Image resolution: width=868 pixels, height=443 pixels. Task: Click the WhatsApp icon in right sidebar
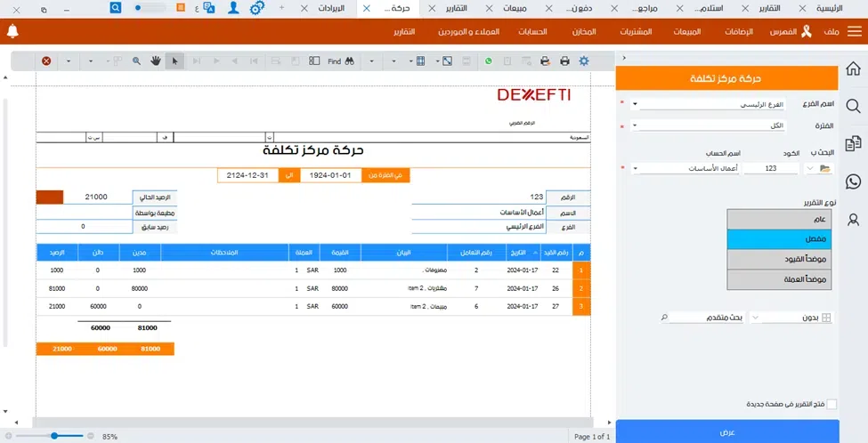pyautogui.click(x=853, y=181)
